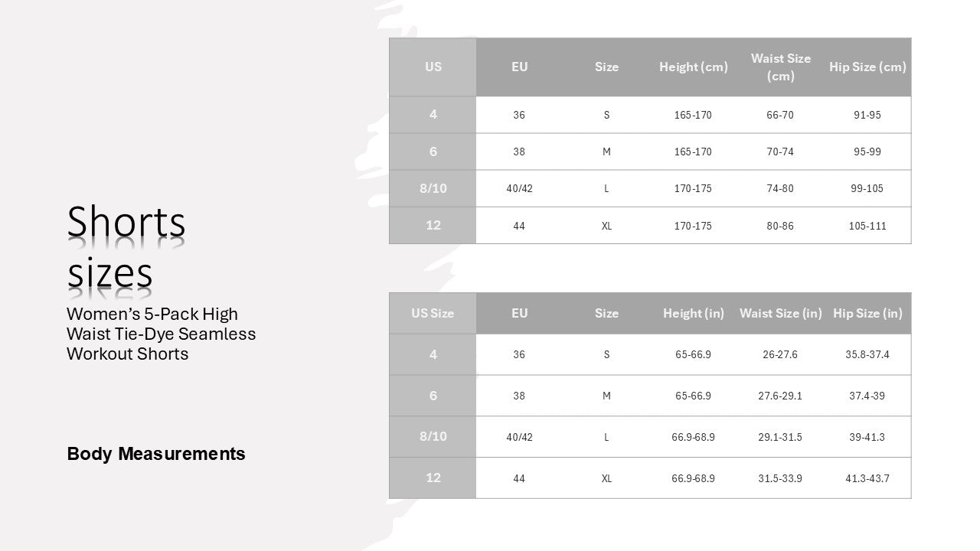The width and height of the screenshot is (980, 551).
Task: Select the "Body Measurements" bold label
Action: click(x=156, y=454)
